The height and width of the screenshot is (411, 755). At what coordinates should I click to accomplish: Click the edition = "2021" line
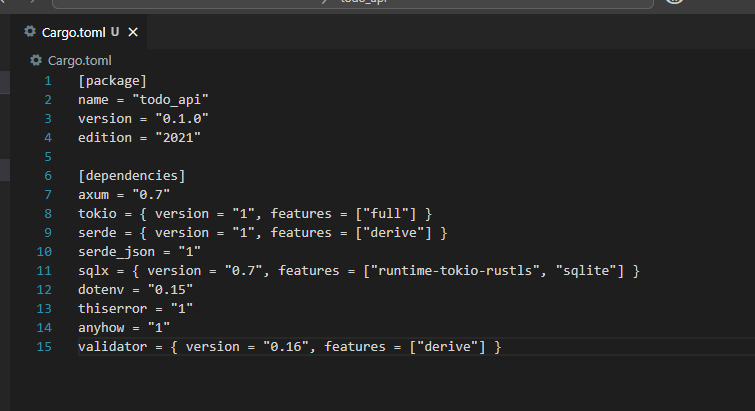(139, 138)
